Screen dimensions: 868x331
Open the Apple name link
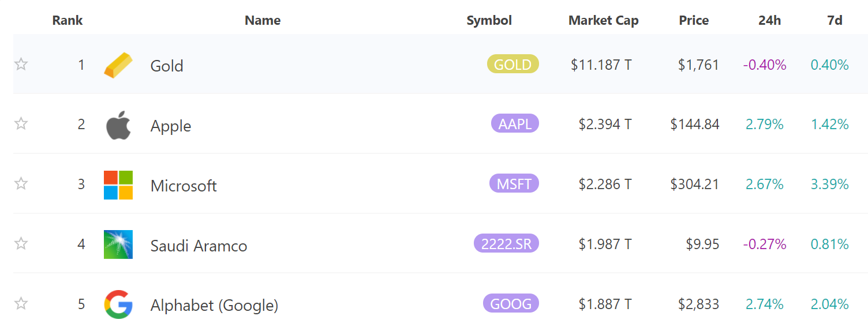(x=171, y=126)
